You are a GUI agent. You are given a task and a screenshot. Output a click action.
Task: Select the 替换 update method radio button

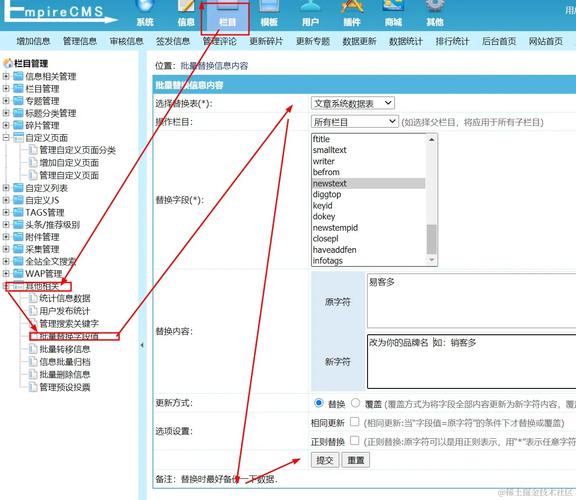pyautogui.click(x=319, y=403)
